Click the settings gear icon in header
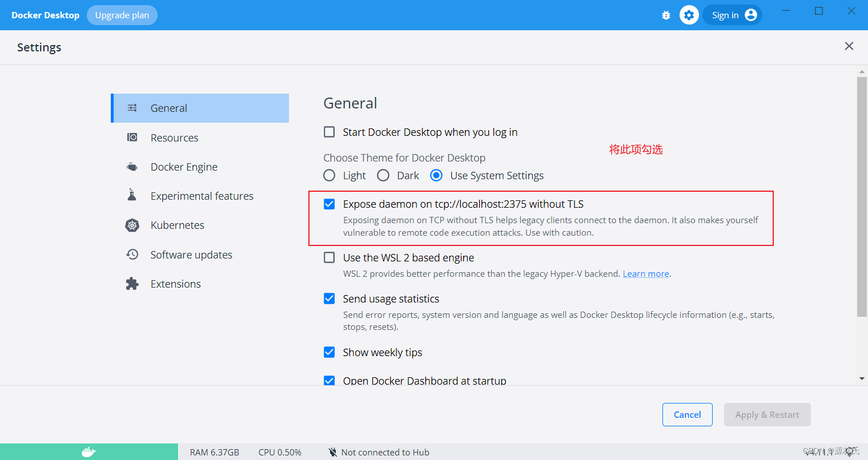This screenshot has height=460, width=868. 689,15
